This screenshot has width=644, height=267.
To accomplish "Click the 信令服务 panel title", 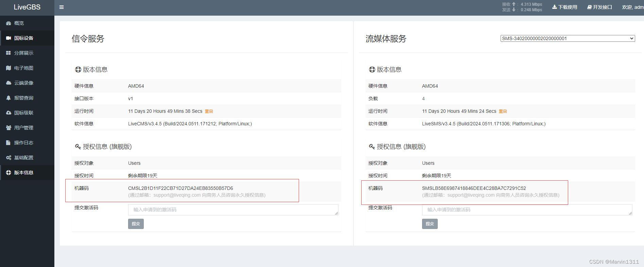I will (88, 39).
